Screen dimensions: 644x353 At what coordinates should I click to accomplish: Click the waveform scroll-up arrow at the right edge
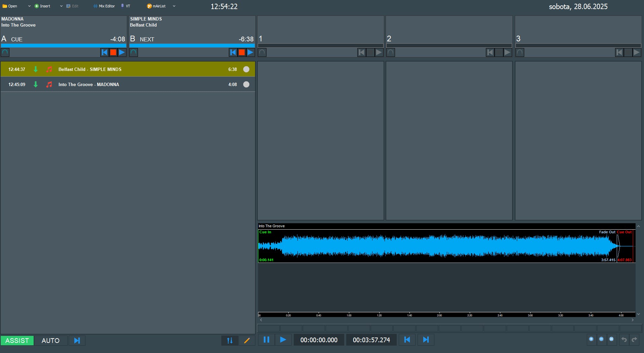coord(638,226)
